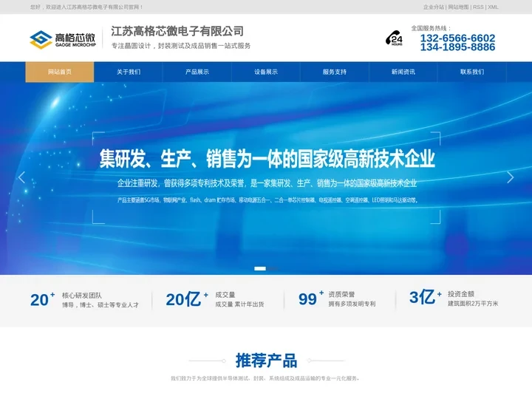Open the RSS feed link
Image resolution: width=532 pixels, height=399 pixels.
[478, 7]
